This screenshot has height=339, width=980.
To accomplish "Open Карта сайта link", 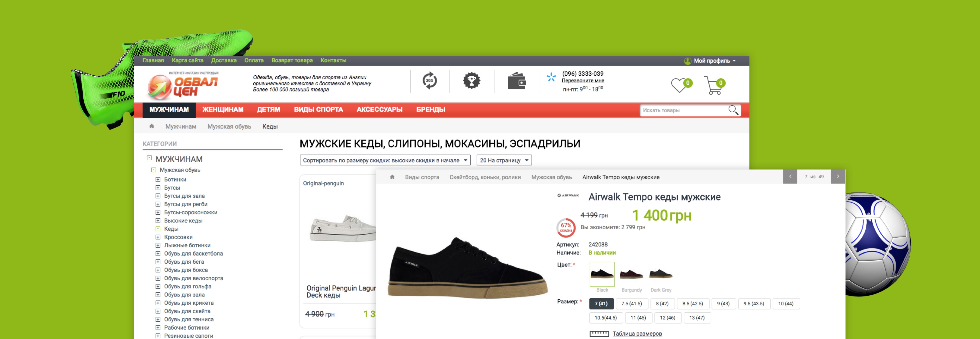I will pyautogui.click(x=187, y=60).
